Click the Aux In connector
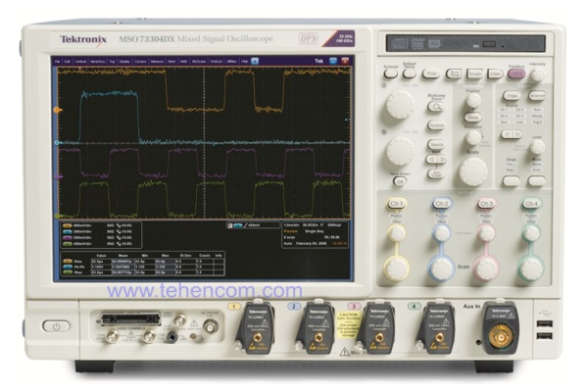The image size is (588, 392). tap(500, 339)
